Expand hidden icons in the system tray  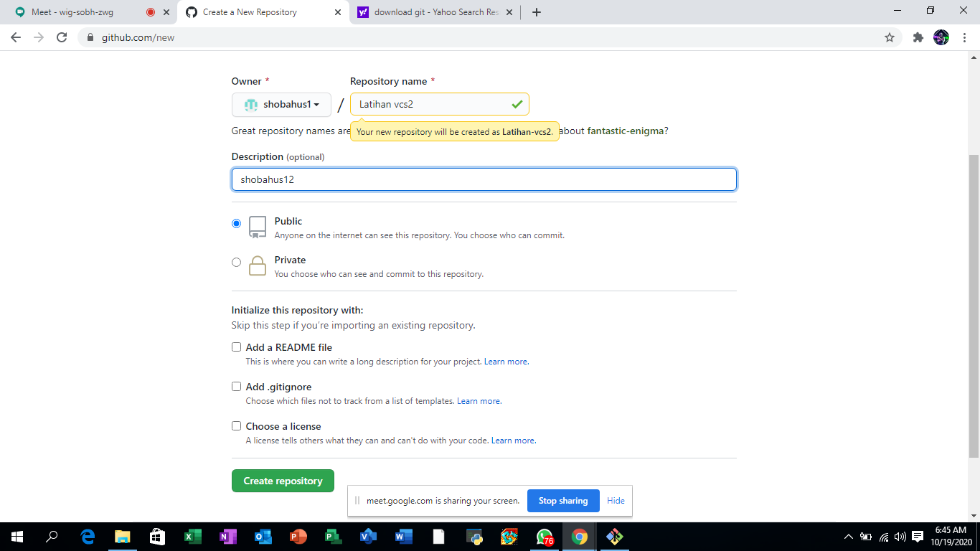(x=848, y=537)
